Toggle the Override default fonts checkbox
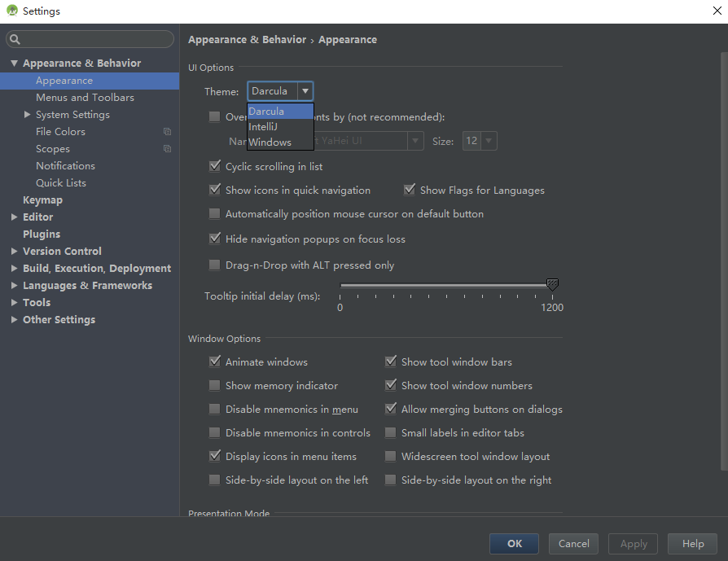 click(214, 116)
